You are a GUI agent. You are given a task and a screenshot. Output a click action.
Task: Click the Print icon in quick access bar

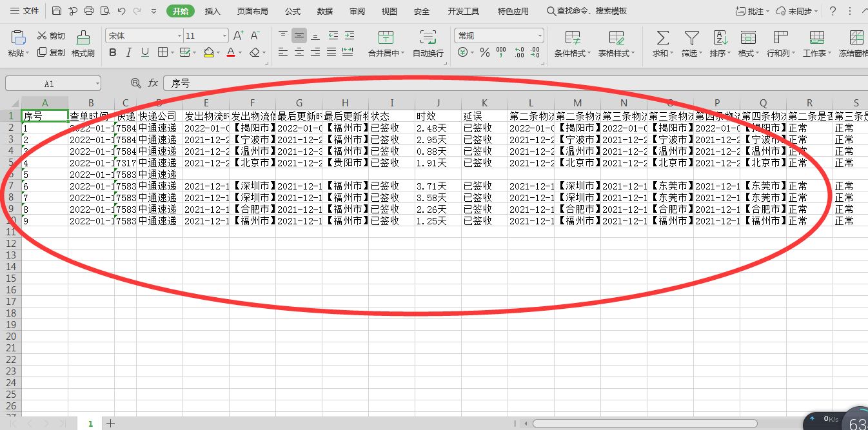click(89, 11)
